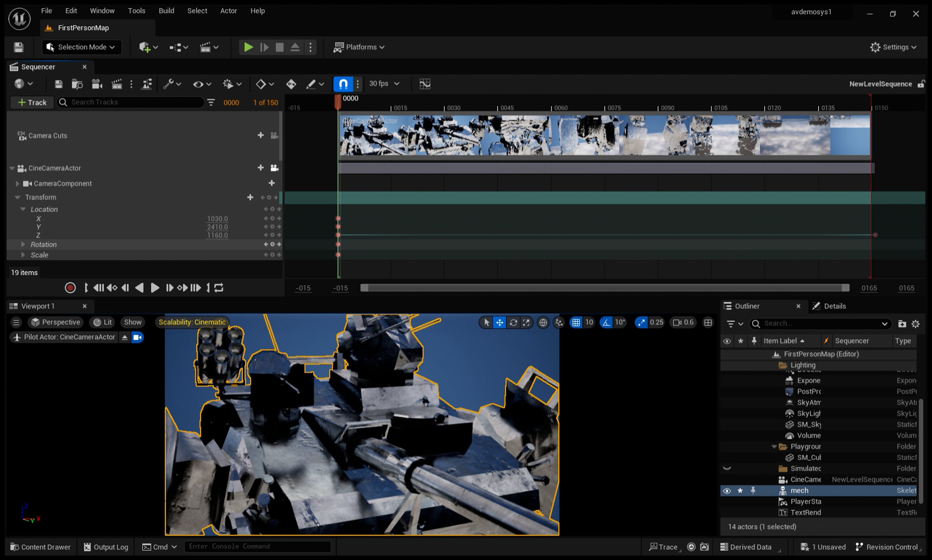
Task: Open the Selection Mode dropdown
Action: point(81,47)
